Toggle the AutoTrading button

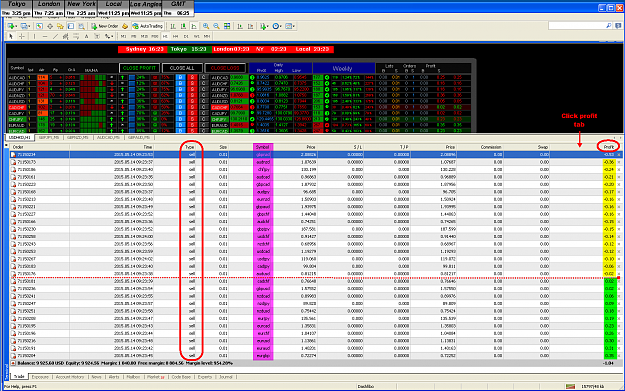click(147, 26)
